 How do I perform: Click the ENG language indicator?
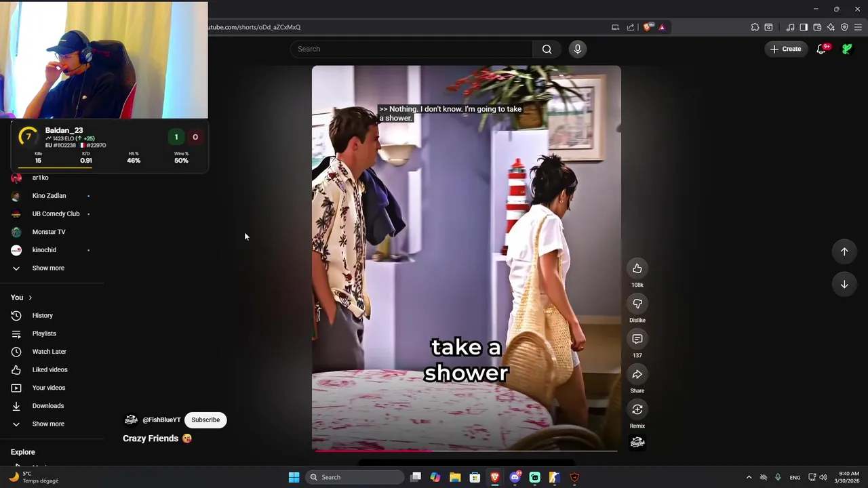[795, 477]
